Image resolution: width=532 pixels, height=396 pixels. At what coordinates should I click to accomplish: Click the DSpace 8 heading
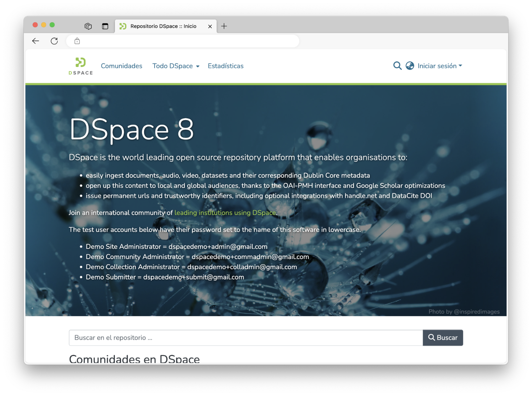coord(132,129)
